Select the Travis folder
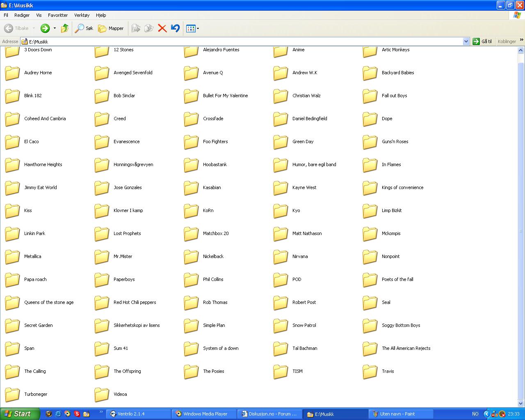Image resolution: width=525 pixels, height=420 pixels. tap(379, 372)
